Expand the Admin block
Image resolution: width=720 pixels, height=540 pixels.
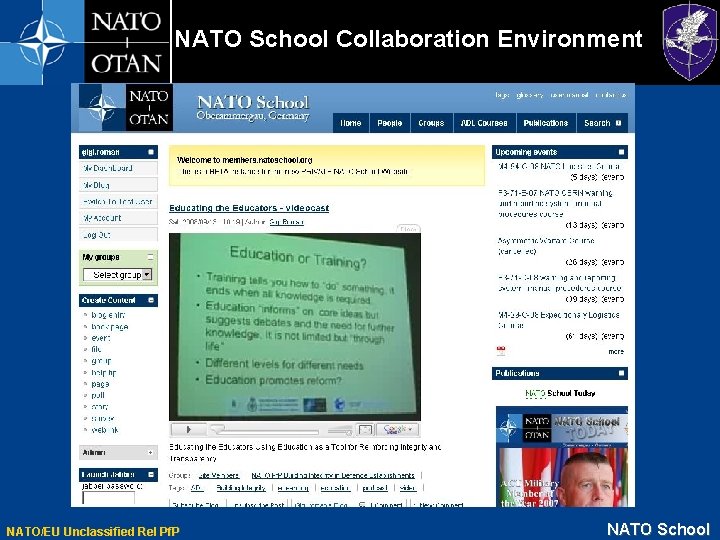pos(150,453)
